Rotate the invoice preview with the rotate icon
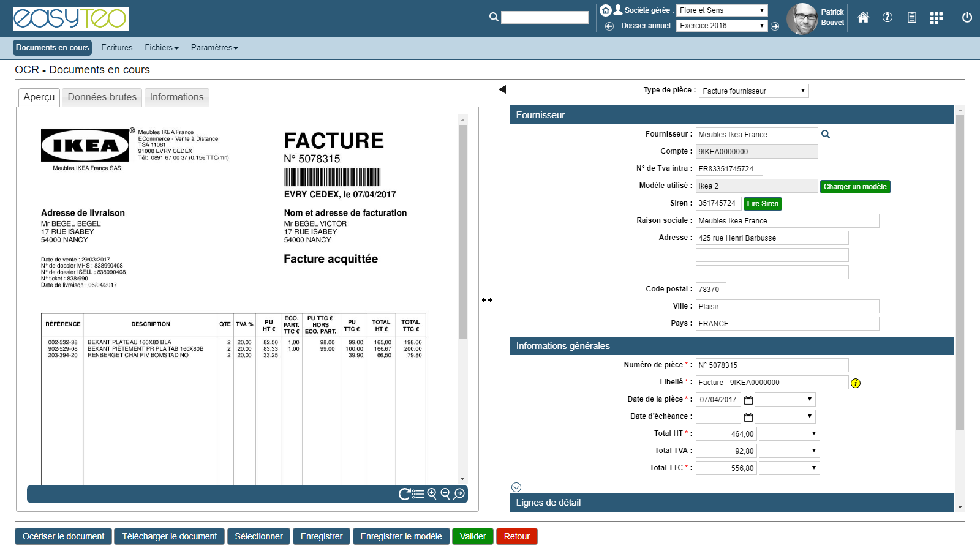This screenshot has height=551, width=980. [404, 494]
